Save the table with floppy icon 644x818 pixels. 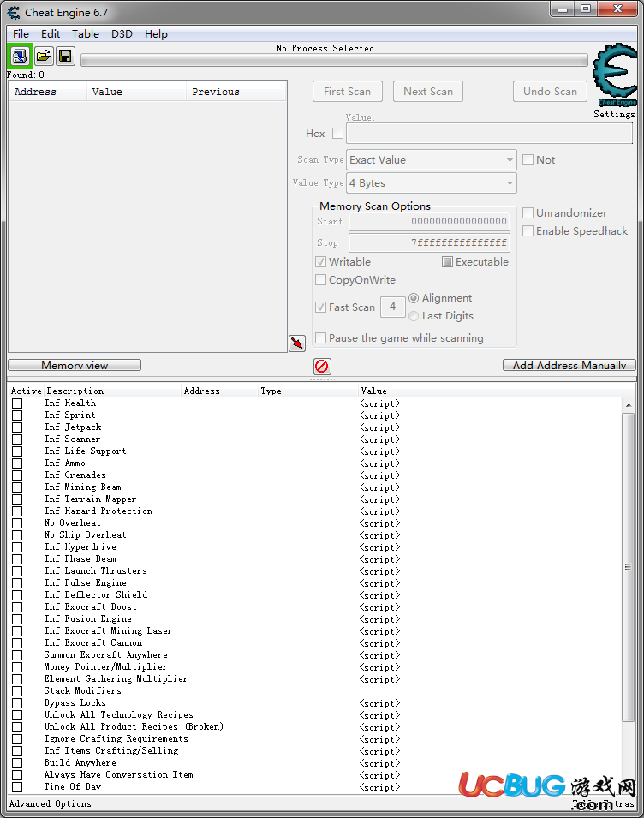[65, 56]
